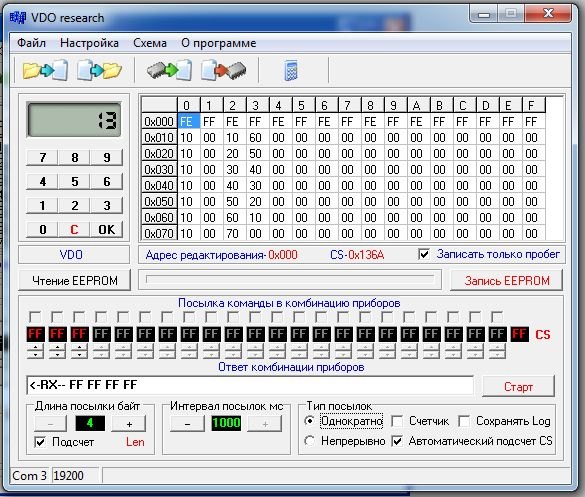The image size is (585, 497).
Task: Click keypad digit 8
Action: tap(75, 157)
